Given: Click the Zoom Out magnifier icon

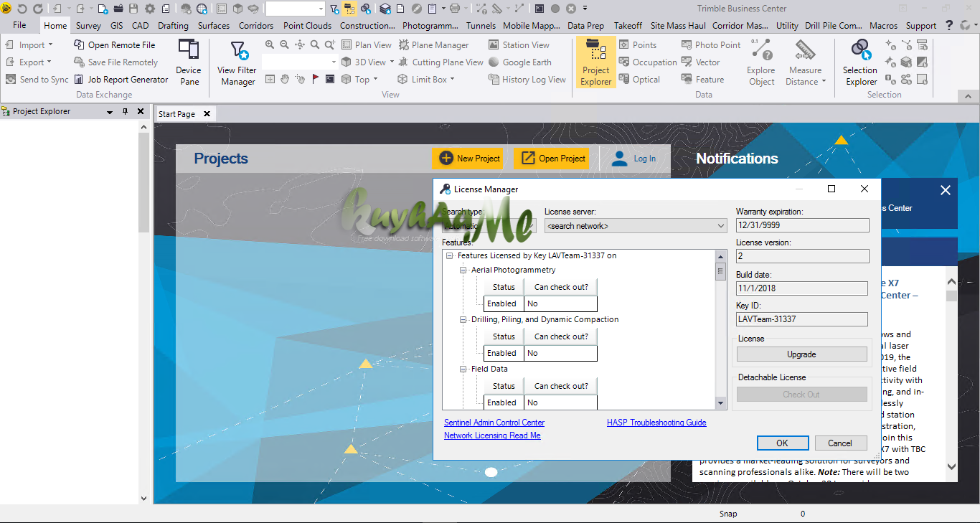Looking at the screenshot, I should (285, 44).
